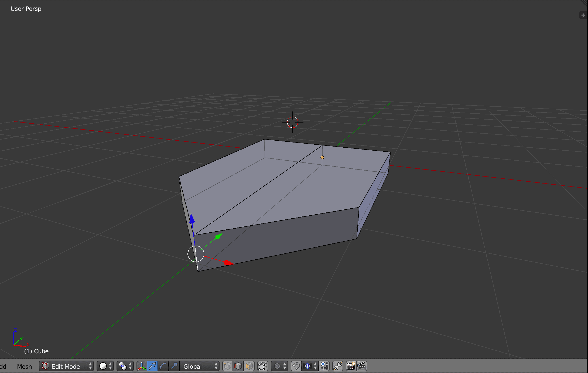
Task: Switch to face select mode
Action: pyautogui.click(x=249, y=366)
